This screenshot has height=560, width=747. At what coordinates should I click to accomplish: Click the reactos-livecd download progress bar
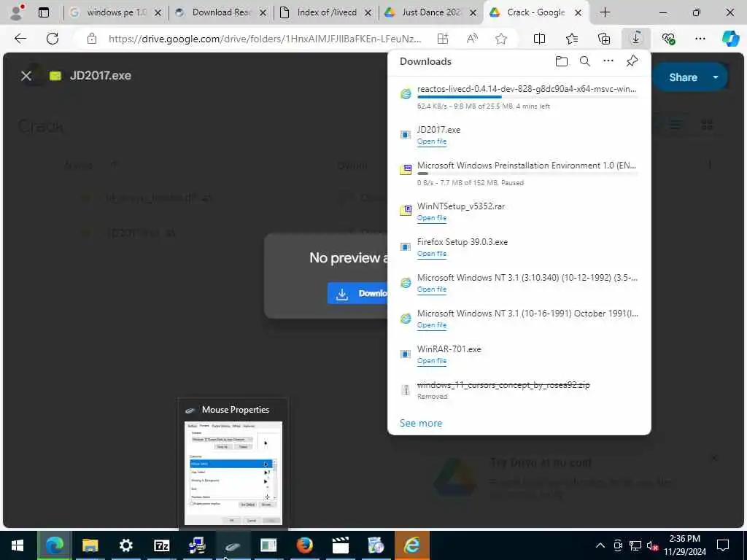tap(527, 97)
